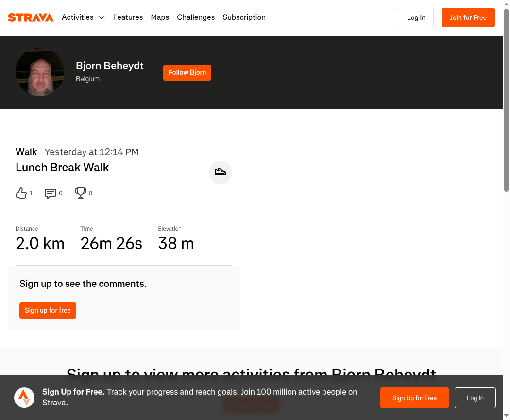Click the 'Sign up to see the comments.' heading

(x=83, y=284)
